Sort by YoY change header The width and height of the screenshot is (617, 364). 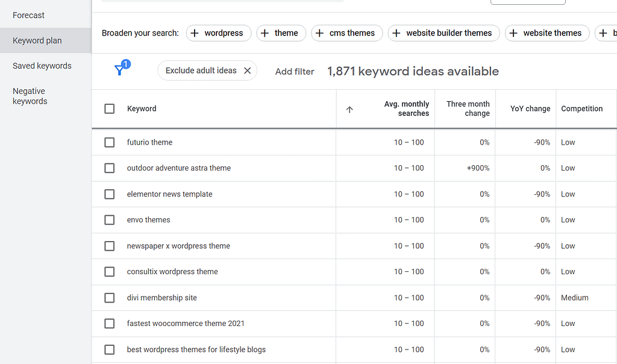530,108
